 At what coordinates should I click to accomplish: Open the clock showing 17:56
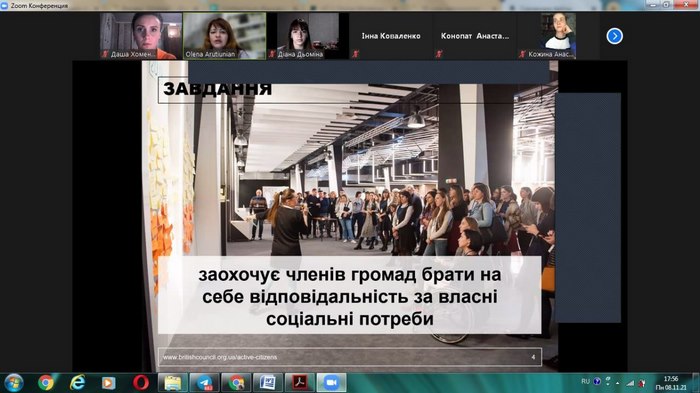(x=671, y=383)
